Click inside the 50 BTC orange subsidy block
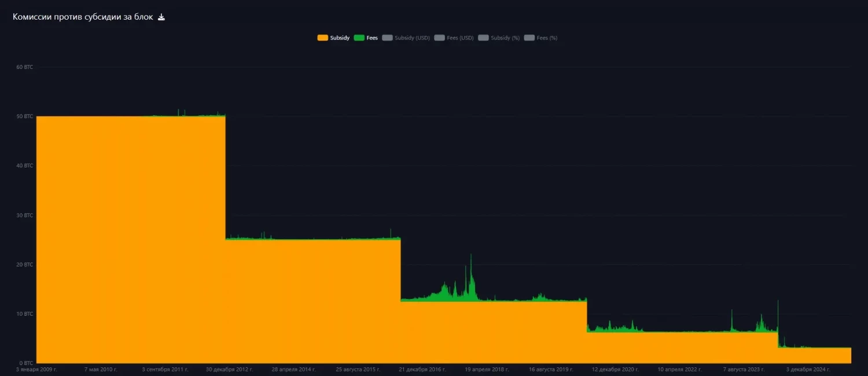Screen dimensions: 868x376 130,232
